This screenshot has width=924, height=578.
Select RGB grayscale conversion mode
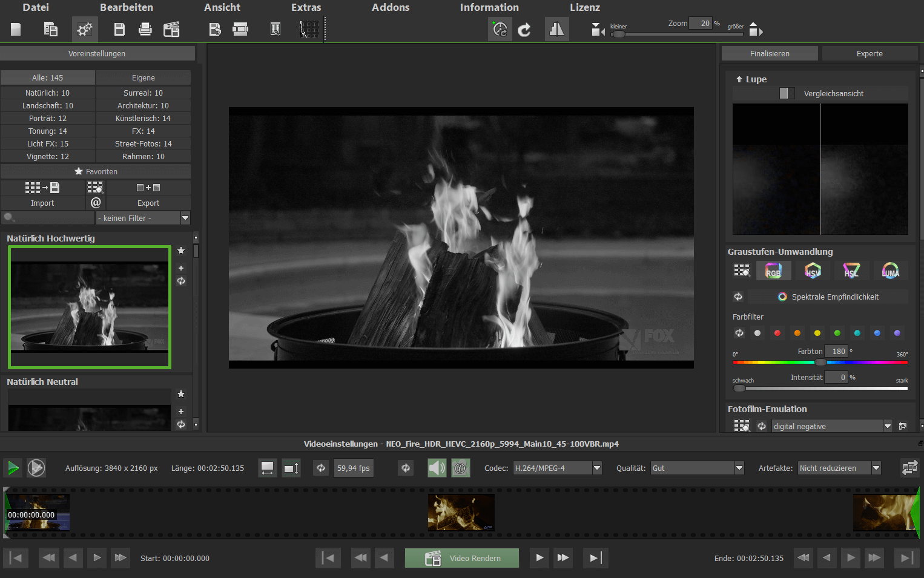(x=773, y=271)
